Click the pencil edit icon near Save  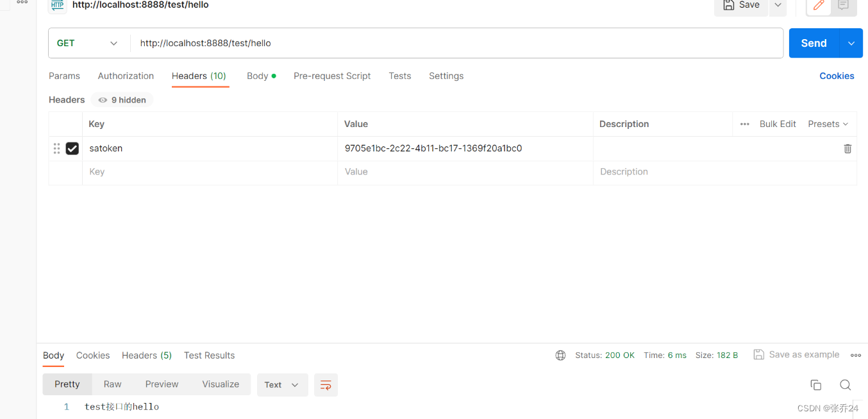click(x=818, y=4)
